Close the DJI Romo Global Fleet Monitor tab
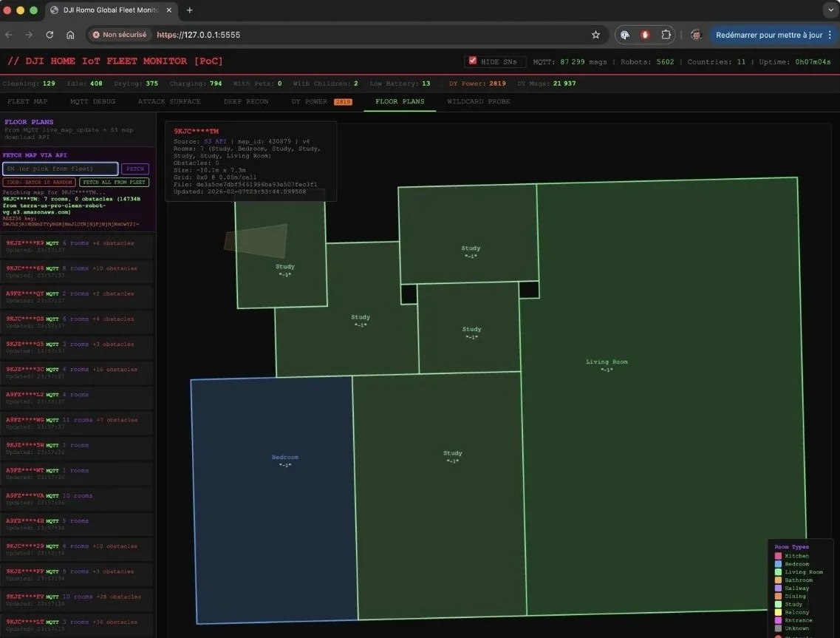The height and width of the screenshot is (638, 840). [168, 10]
